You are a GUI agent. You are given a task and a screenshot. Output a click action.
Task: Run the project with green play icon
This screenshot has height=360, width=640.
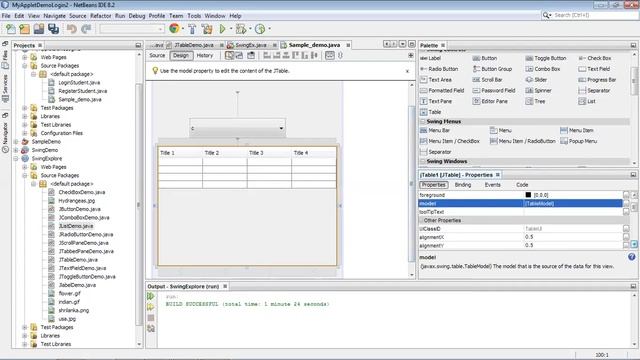[x=222, y=29]
